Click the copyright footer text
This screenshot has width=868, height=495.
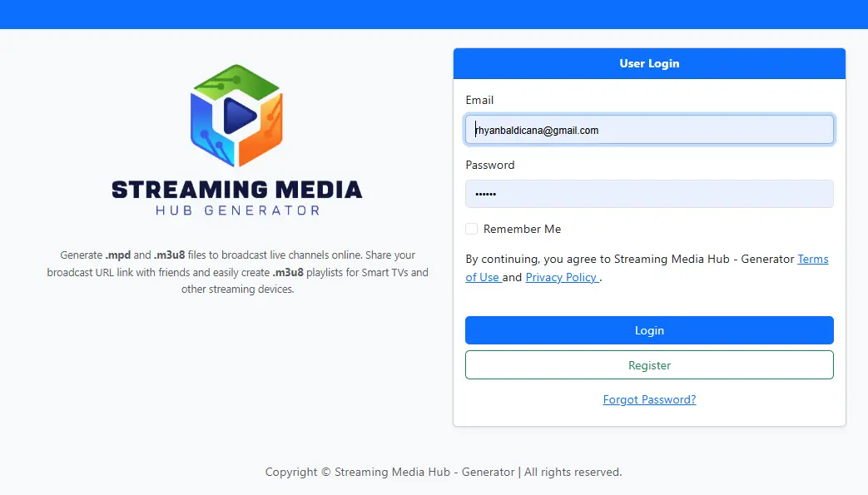coord(444,472)
